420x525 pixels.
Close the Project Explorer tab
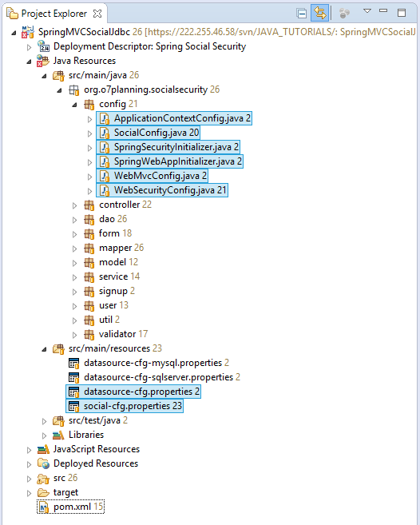coord(97,14)
